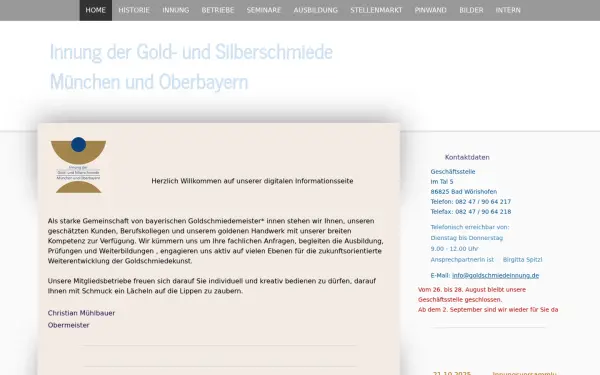The height and width of the screenshot is (375, 600).
Task: Navigate to AUSBILDUNG
Action: click(316, 10)
